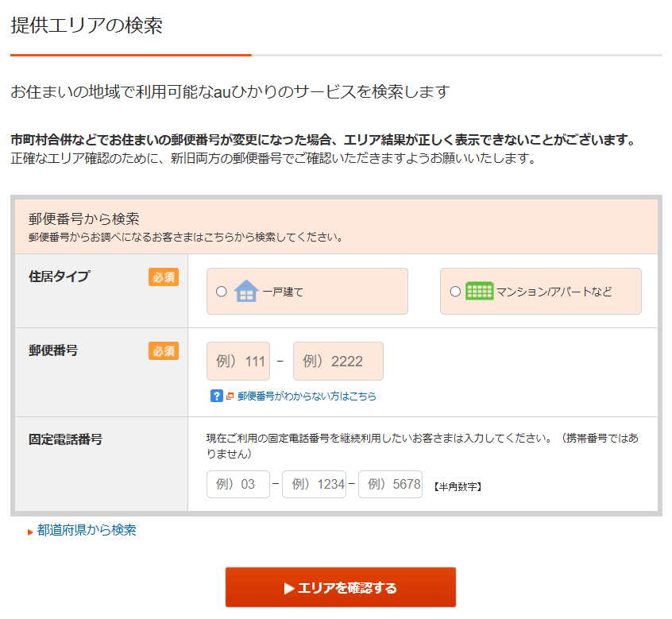This screenshot has width=672, height=619.
Task: Click the phone area code field 例）03
Action: click(x=238, y=485)
